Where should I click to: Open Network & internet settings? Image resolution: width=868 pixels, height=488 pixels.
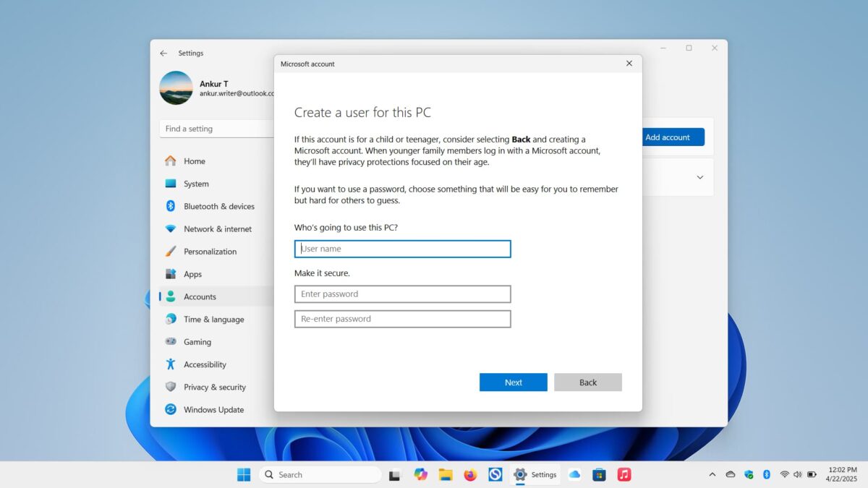(x=216, y=229)
